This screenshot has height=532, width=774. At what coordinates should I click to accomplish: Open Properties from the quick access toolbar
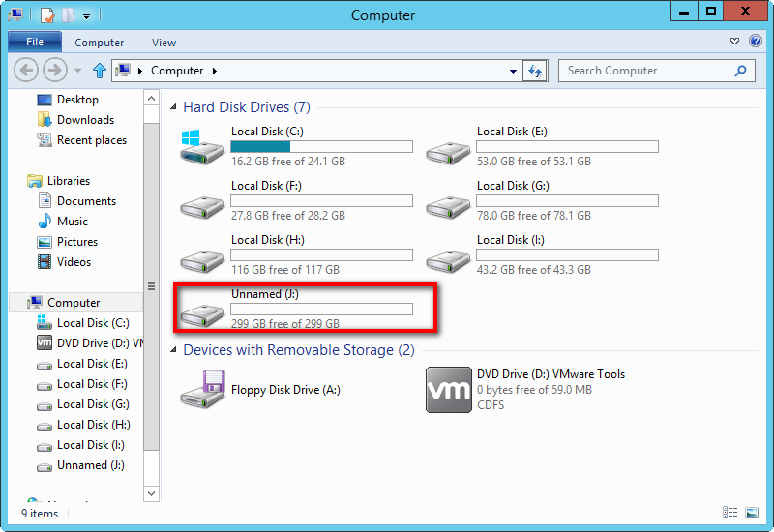click(x=47, y=15)
